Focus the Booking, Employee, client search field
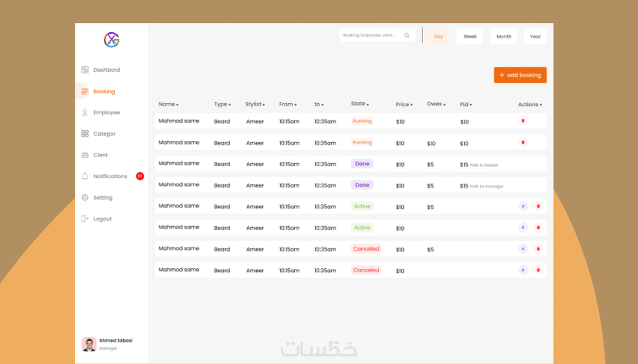 pyautogui.click(x=377, y=35)
